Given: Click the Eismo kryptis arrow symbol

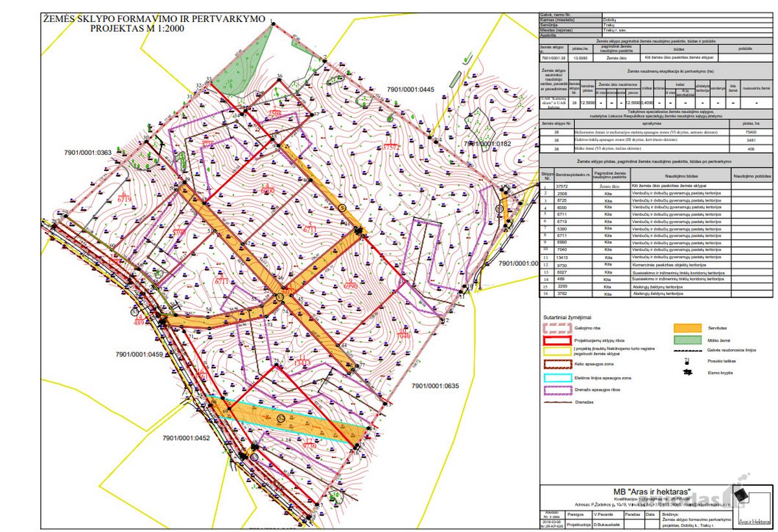Looking at the screenshot, I should pos(687,373).
